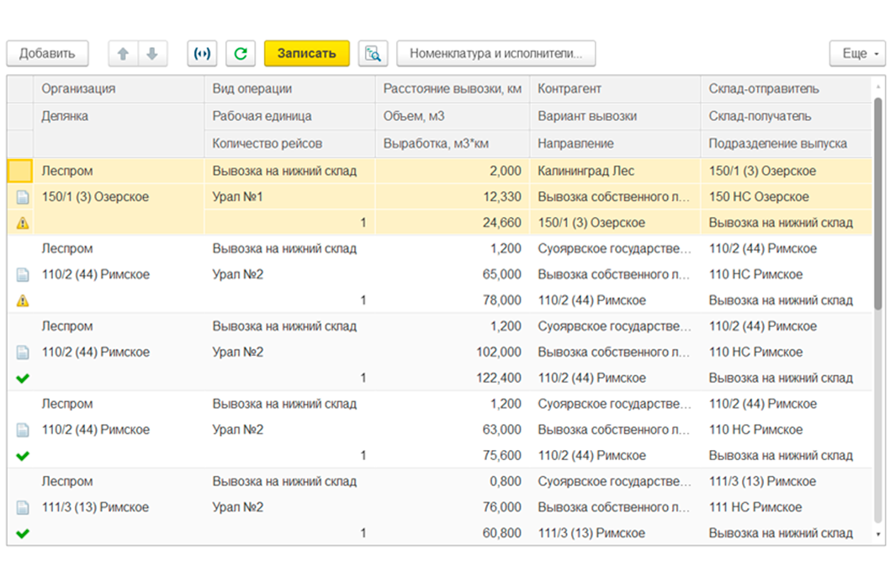Screen dimensions: 890x588
Task: Open Номенклатура и исполнители button
Action: click(496, 54)
